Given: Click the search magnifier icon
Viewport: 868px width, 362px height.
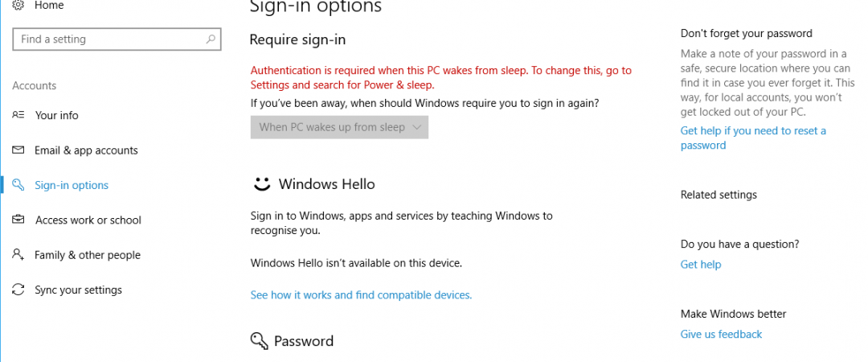Looking at the screenshot, I should pos(211,39).
